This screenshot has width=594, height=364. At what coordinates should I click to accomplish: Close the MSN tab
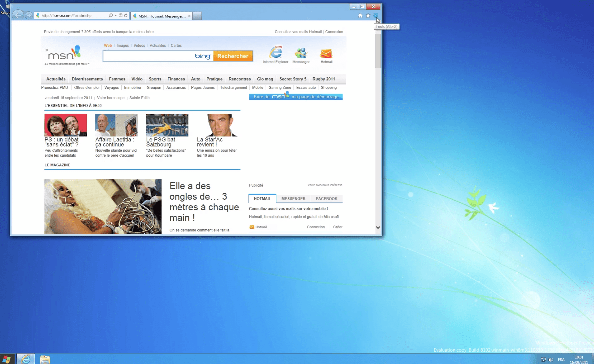189,16
